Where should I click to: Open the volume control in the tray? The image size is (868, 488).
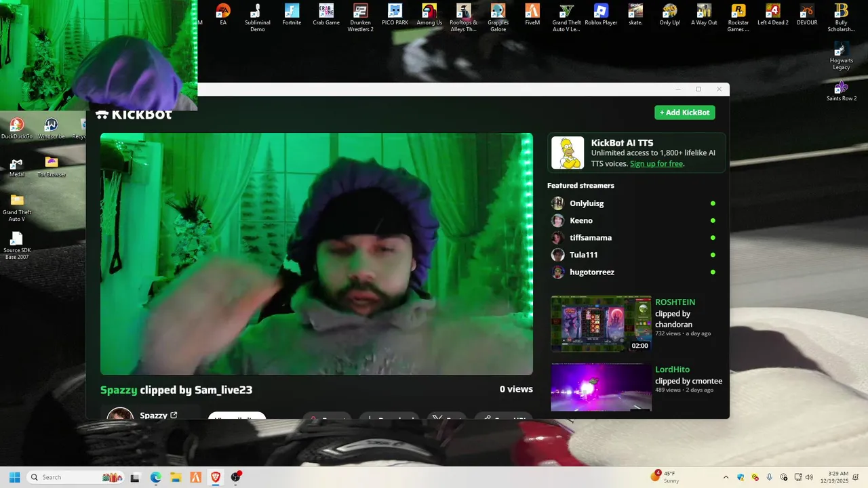point(809,477)
